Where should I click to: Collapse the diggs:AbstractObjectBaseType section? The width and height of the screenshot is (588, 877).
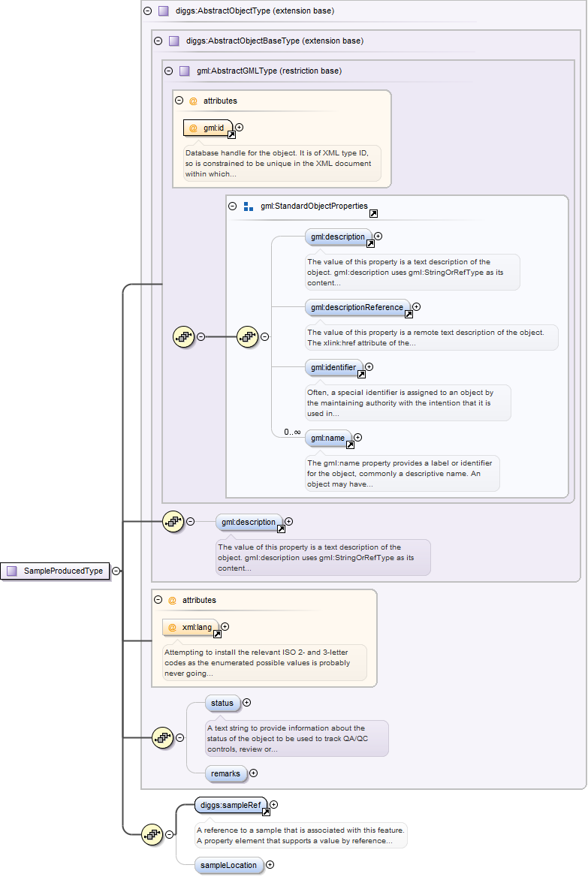pos(158,41)
